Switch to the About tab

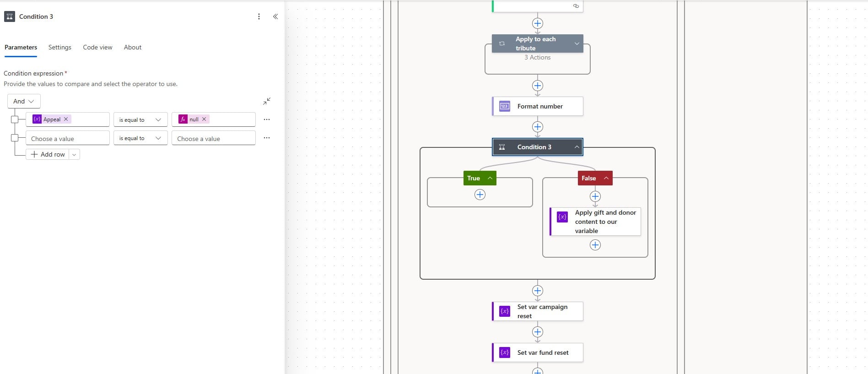133,47
